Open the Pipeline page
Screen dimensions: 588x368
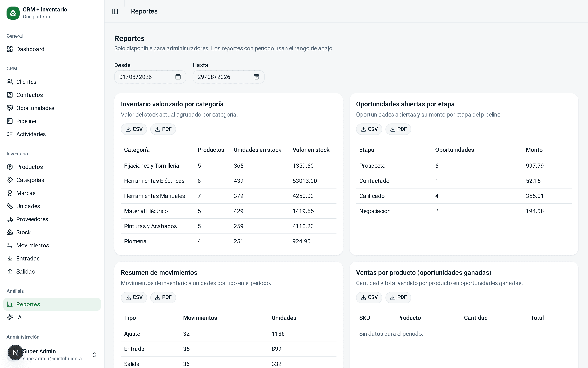coord(52,121)
